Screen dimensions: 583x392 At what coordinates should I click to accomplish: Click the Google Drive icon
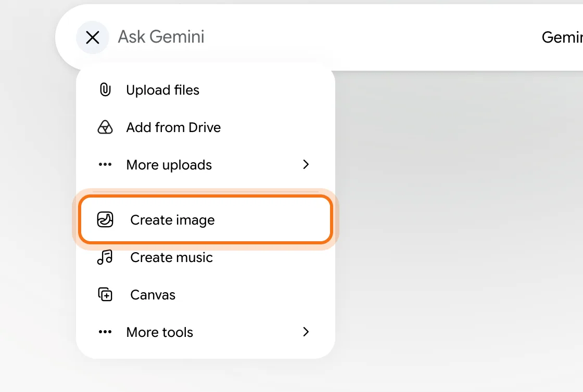(105, 127)
